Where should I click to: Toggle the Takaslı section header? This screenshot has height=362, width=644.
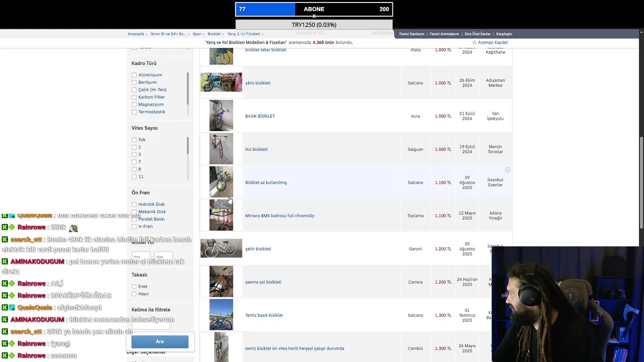click(x=139, y=275)
